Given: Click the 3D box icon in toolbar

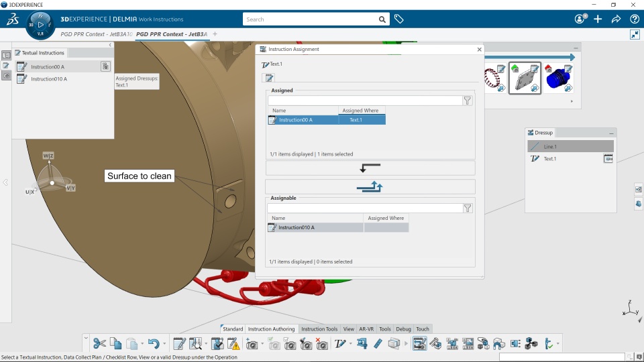Looking at the screenshot, I should 394,343.
